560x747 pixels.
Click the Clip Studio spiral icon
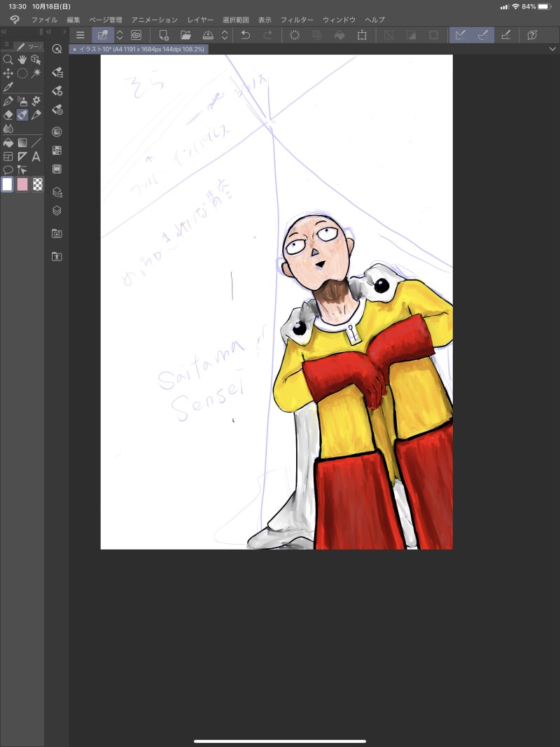(136, 35)
